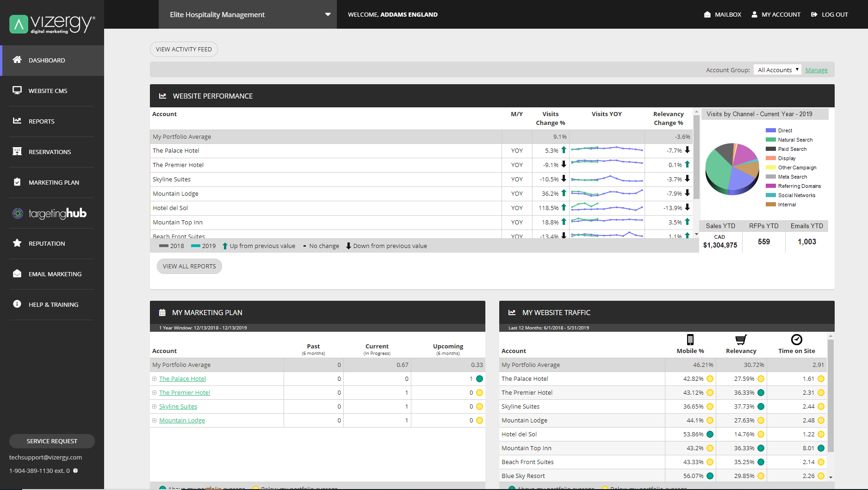Click Premier Hotel visits change down arrow
Viewport: 868px width, 490px height.
pos(564,164)
